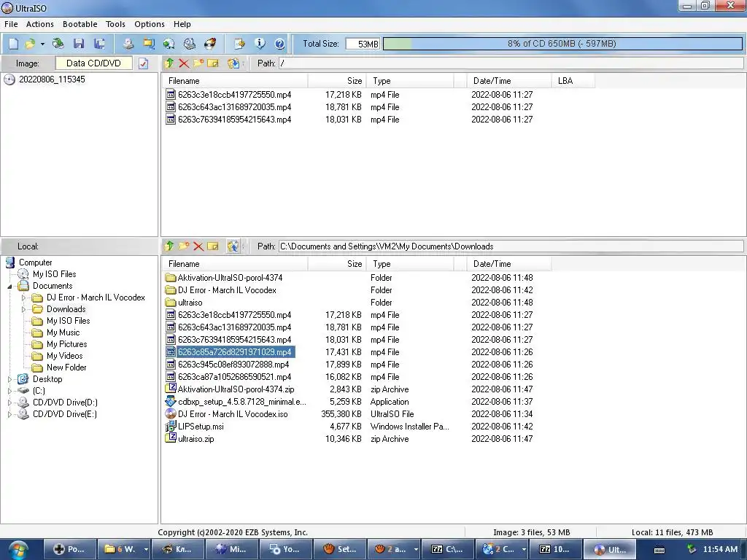The image size is (747, 560).
Task: Click the Help question mark icon
Action: [x=279, y=44]
